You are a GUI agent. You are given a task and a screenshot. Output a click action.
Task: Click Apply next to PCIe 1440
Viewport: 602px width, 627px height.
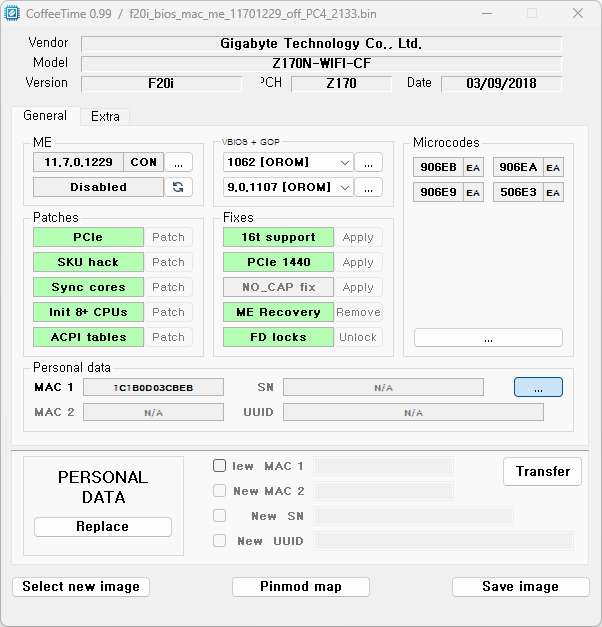pos(358,262)
